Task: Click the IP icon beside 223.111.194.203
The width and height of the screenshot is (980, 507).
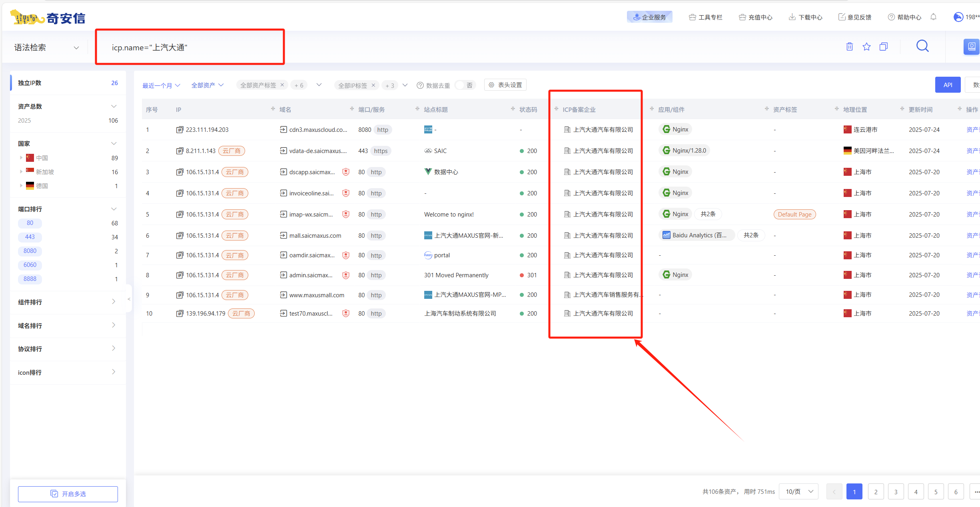Action: (x=180, y=129)
